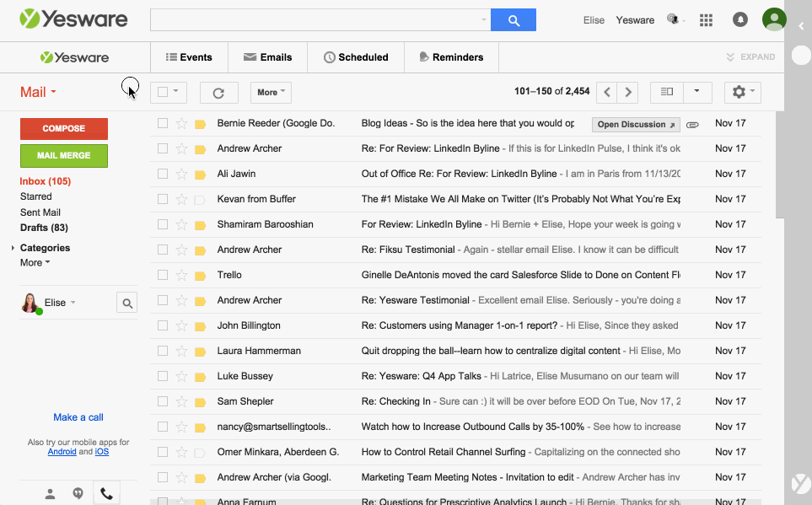Open the Drafts (83) folder
812x505 pixels.
coord(44,228)
